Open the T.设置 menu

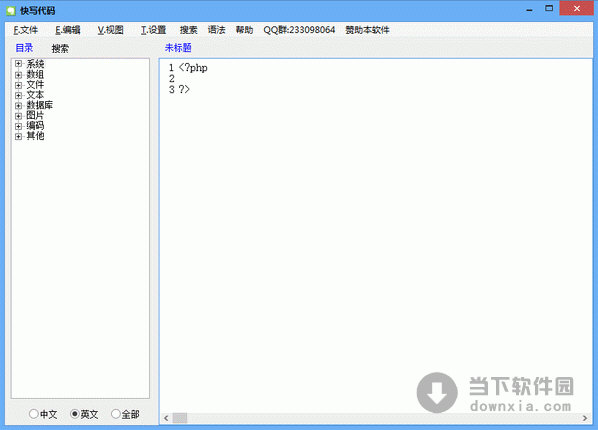[x=153, y=30]
